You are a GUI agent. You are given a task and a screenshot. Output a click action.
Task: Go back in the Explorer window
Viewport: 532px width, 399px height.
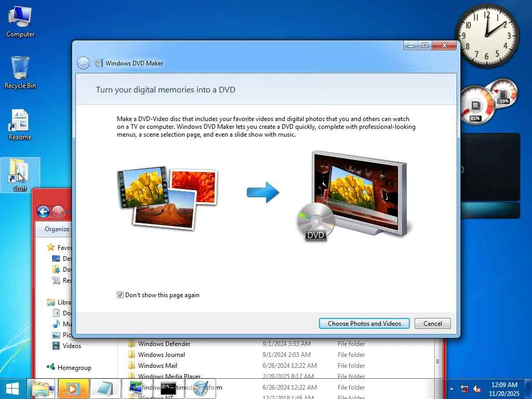[x=43, y=212]
